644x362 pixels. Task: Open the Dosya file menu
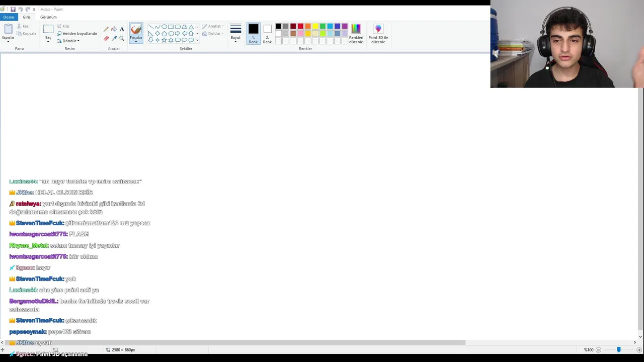(x=9, y=17)
